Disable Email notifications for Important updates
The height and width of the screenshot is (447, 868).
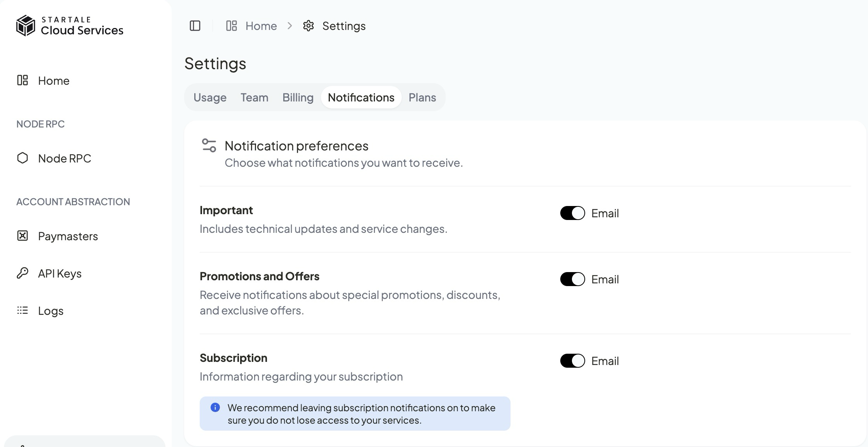click(572, 213)
